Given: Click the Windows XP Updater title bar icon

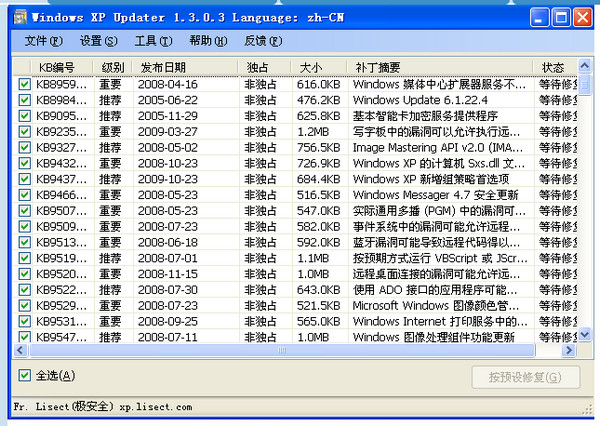Looking at the screenshot, I should (20, 17).
